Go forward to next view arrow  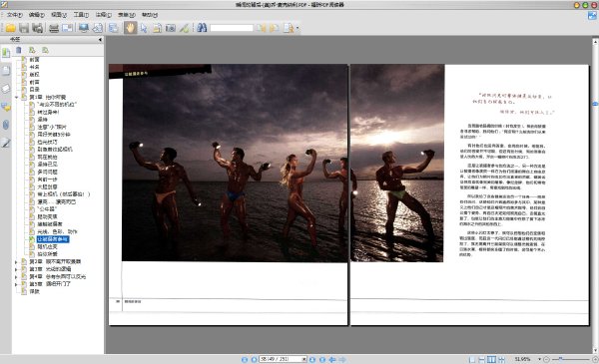tap(342, 359)
